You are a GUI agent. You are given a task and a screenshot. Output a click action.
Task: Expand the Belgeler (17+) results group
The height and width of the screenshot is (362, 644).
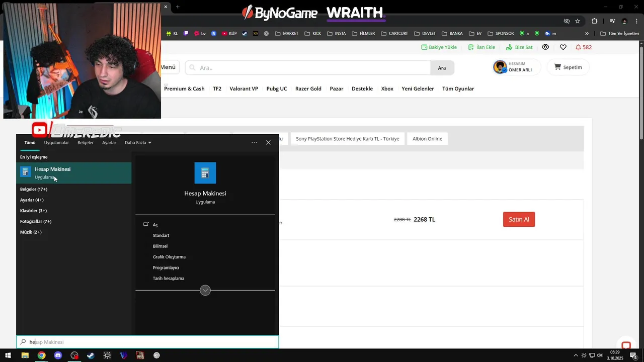(x=34, y=189)
